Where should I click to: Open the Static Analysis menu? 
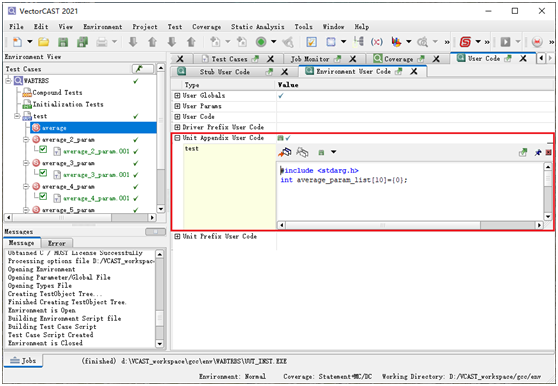[x=257, y=27]
